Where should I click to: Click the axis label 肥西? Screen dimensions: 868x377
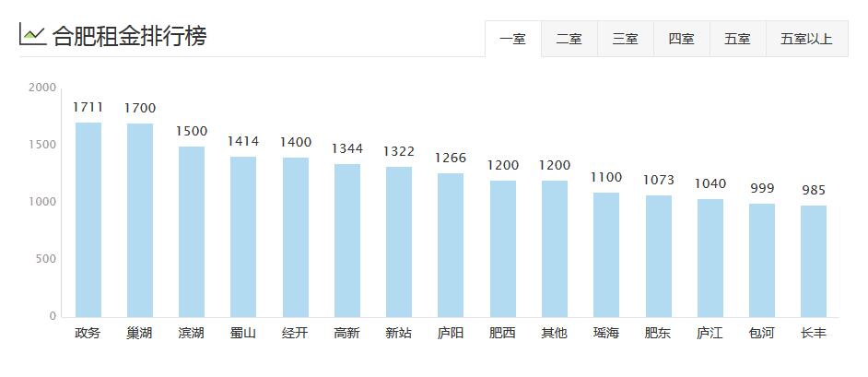(502, 334)
